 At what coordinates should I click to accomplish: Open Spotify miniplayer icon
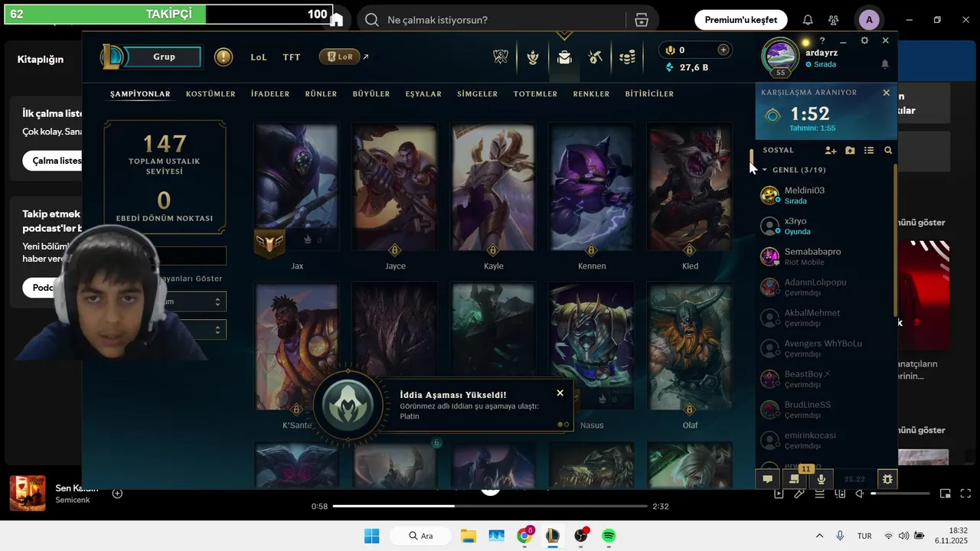point(946,494)
